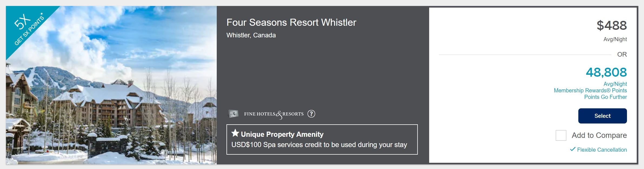Click the Points Go Further text
Viewport: 644px width, 169px height.
click(605, 97)
